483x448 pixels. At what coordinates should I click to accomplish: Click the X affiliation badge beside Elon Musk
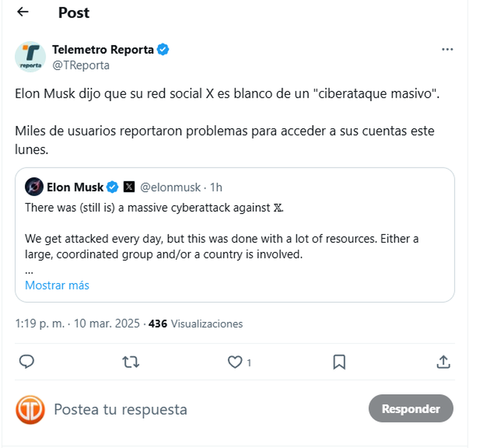pyautogui.click(x=129, y=187)
